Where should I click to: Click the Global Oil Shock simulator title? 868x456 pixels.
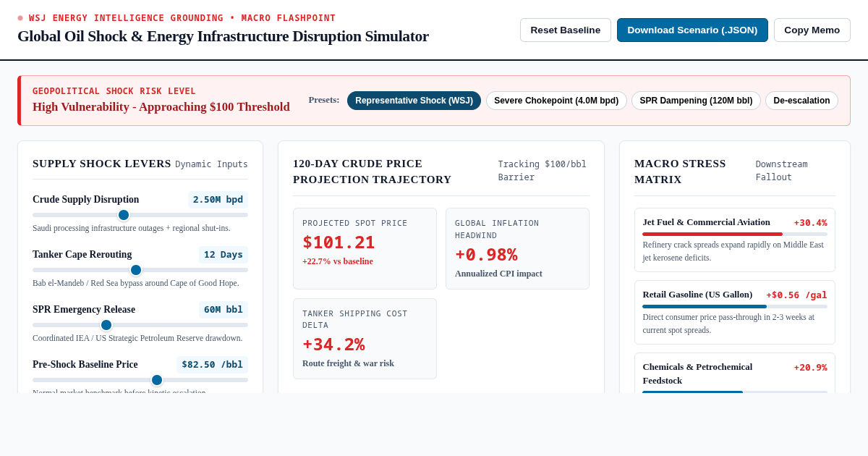click(x=223, y=36)
